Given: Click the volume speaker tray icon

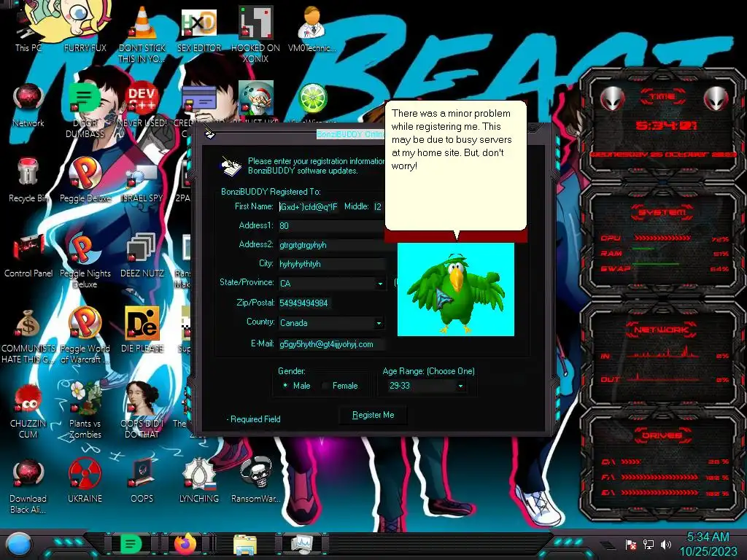Looking at the screenshot, I should (x=666, y=544).
